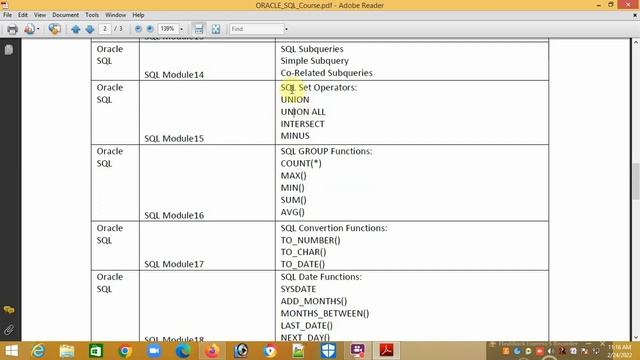Click 'SQL Module17' cell text
This screenshot has height=360, width=640.
(174, 264)
